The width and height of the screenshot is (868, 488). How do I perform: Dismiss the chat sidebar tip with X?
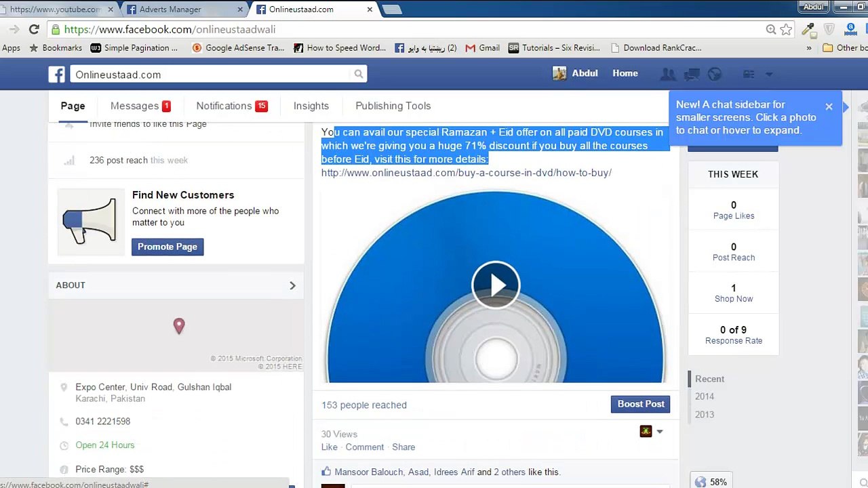pyautogui.click(x=829, y=106)
